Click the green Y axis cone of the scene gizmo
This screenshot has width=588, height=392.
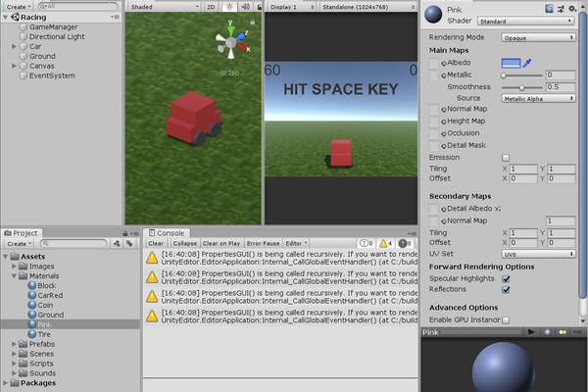(x=231, y=30)
